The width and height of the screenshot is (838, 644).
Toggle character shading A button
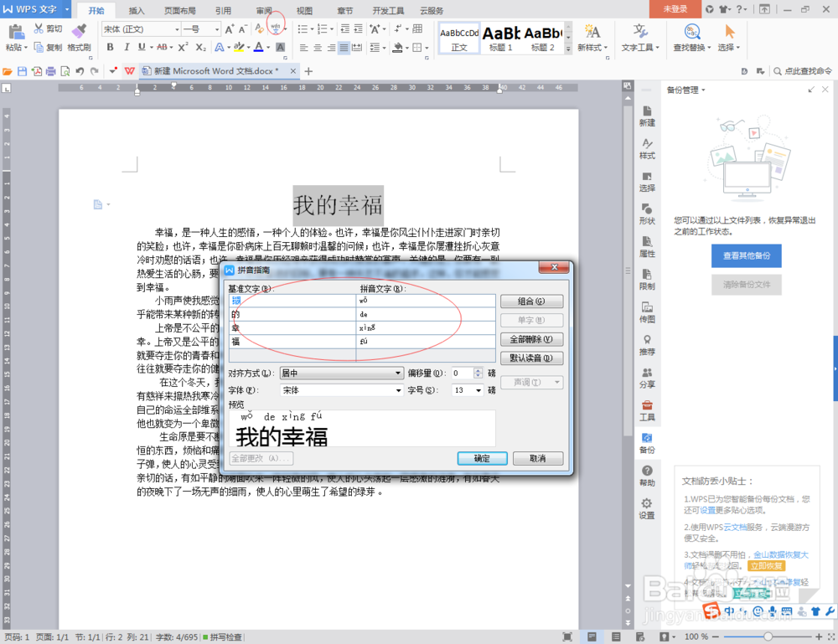(x=280, y=47)
